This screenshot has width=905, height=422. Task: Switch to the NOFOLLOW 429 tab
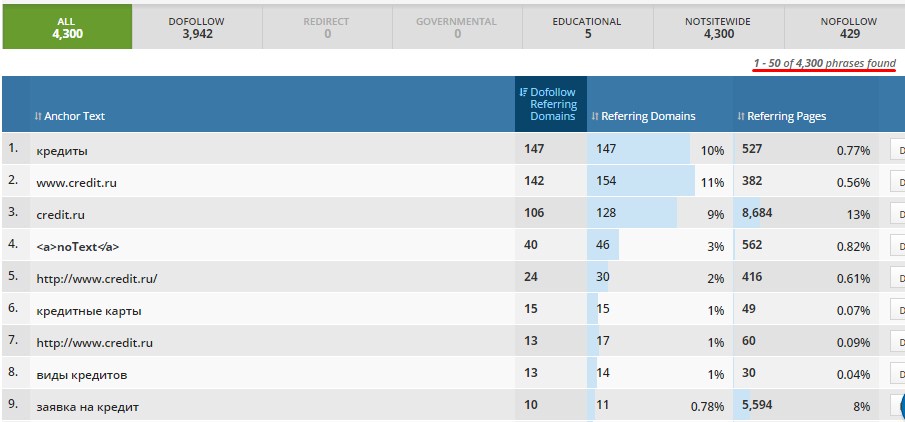click(849, 27)
